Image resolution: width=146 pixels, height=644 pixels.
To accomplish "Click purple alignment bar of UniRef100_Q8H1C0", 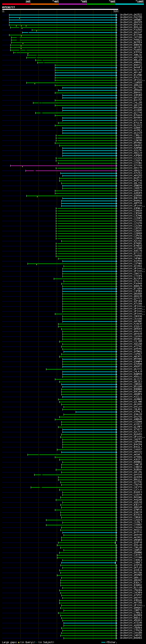I will point(71,170).
